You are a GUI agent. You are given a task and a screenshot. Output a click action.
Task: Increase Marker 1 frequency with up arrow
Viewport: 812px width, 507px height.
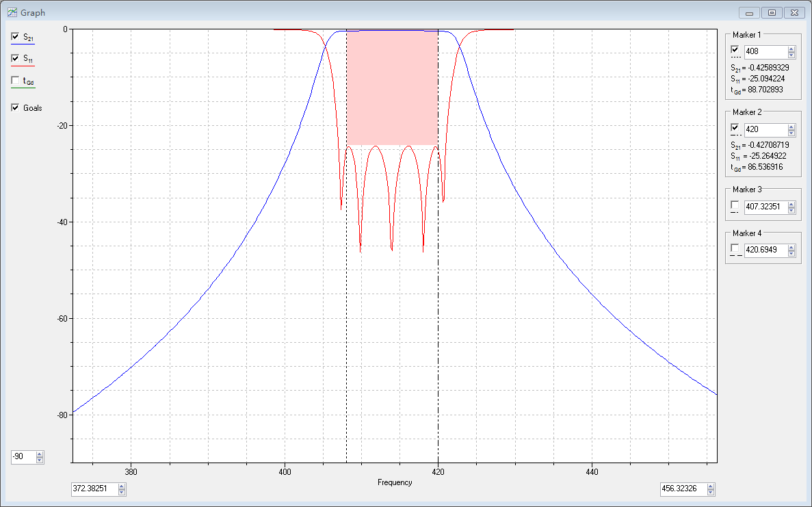[791, 49]
